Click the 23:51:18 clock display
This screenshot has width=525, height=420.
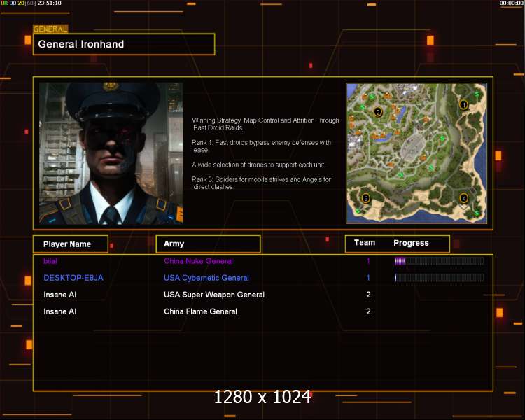click(x=49, y=3)
